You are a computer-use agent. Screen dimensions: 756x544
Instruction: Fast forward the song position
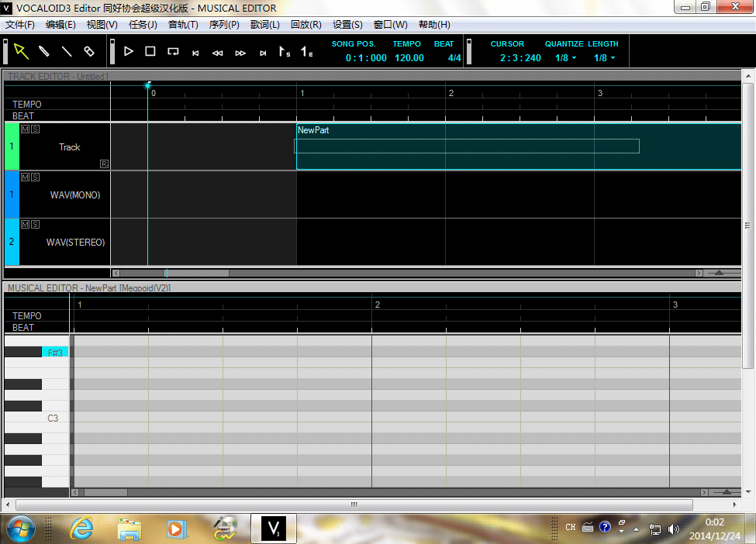[x=240, y=53]
